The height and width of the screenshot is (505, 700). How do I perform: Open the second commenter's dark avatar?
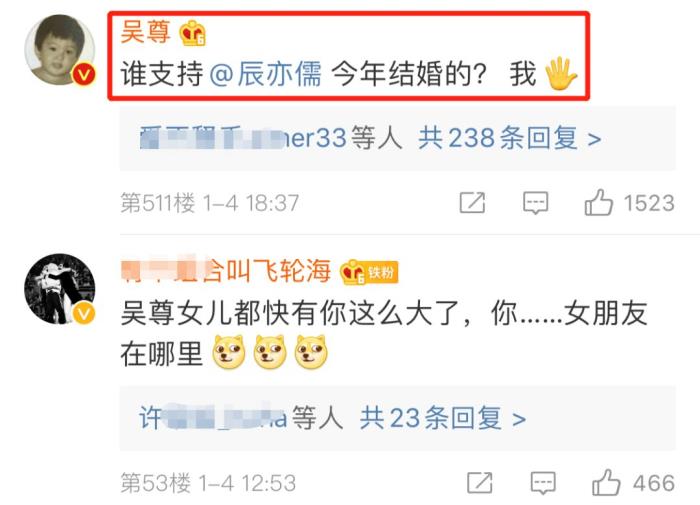pyautogui.click(x=59, y=289)
